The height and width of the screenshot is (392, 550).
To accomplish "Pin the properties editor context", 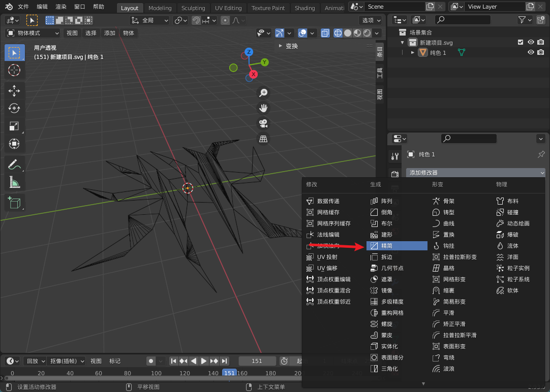I will (x=541, y=154).
